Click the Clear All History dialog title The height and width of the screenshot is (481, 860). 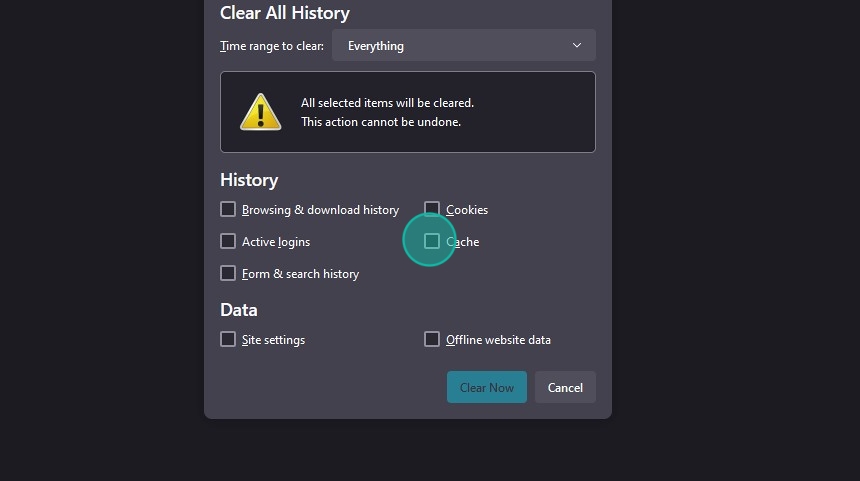click(285, 13)
